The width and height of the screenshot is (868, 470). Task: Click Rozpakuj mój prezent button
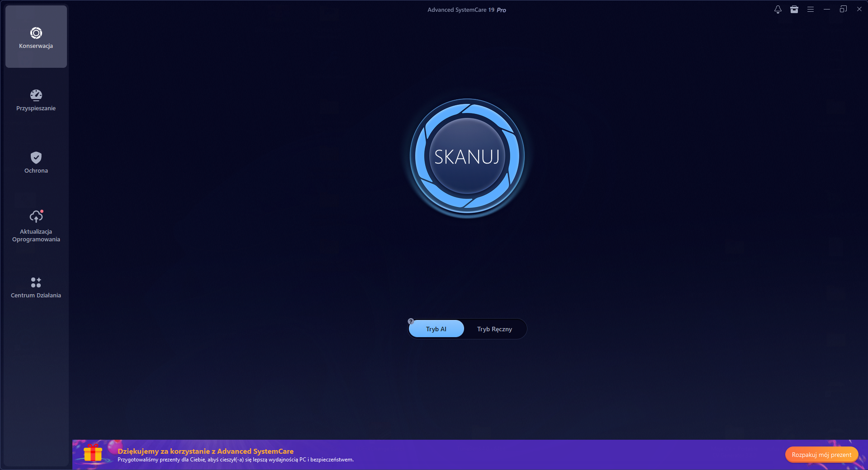pos(821,455)
